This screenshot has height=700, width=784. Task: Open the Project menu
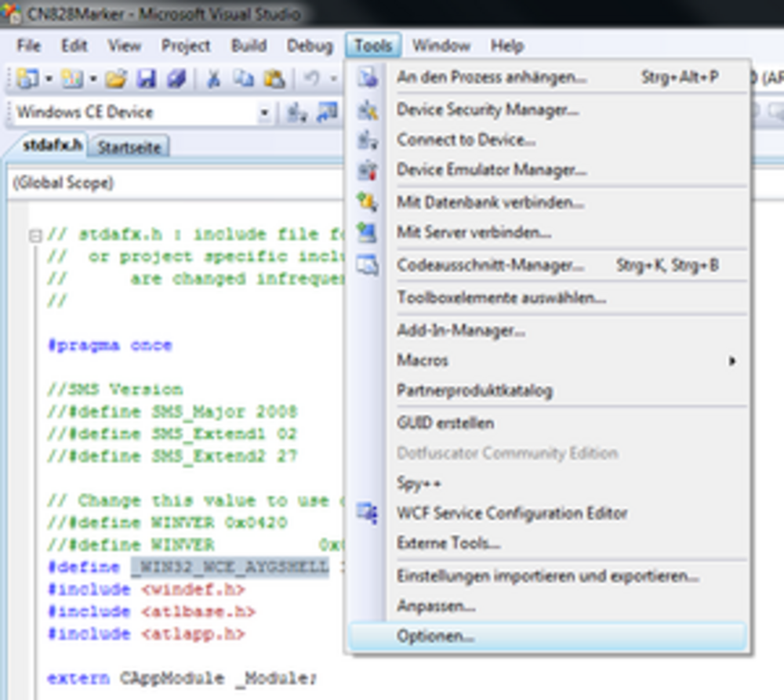click(186, 45)
